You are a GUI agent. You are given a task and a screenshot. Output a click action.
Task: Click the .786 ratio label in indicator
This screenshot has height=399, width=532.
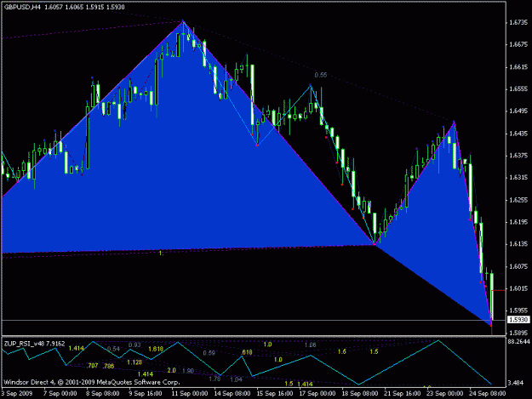(108, 366)
